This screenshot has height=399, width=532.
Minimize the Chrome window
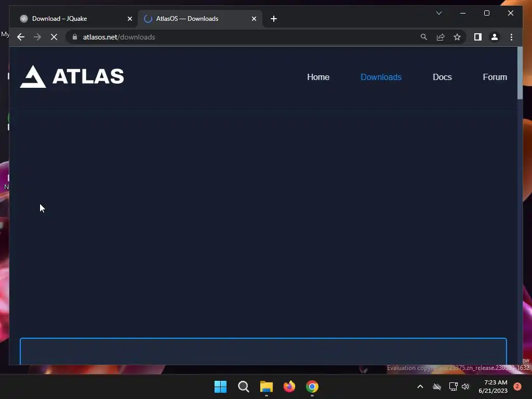point(463,13)
